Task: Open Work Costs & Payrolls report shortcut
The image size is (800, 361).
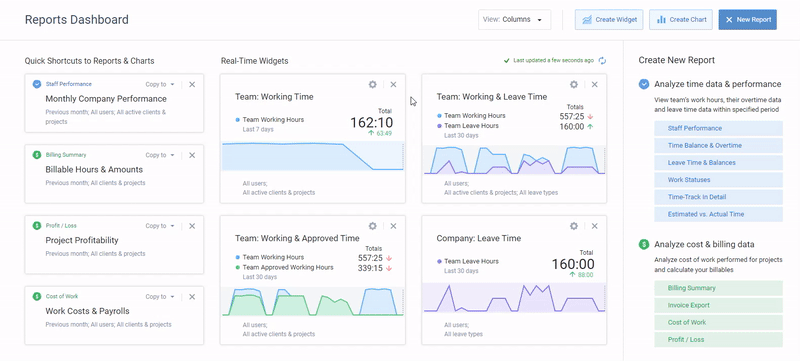Action: pyautogui.click(x=87, y=311)
